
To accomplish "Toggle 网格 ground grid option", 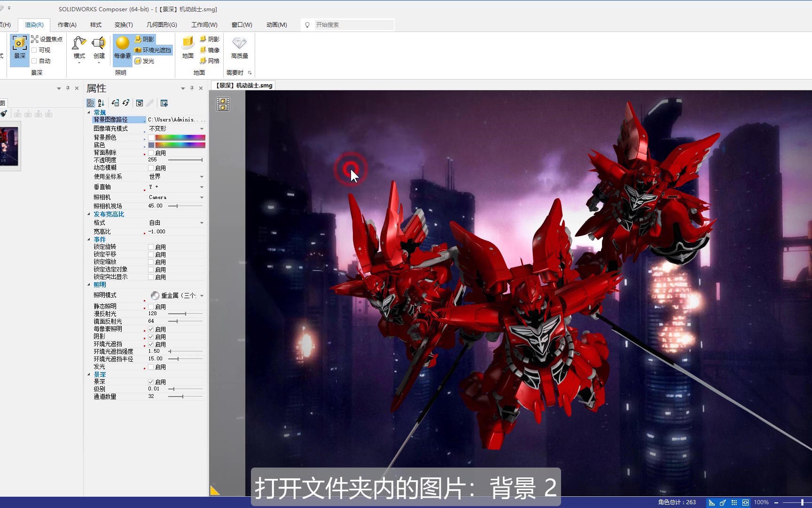I will (210, 61).
